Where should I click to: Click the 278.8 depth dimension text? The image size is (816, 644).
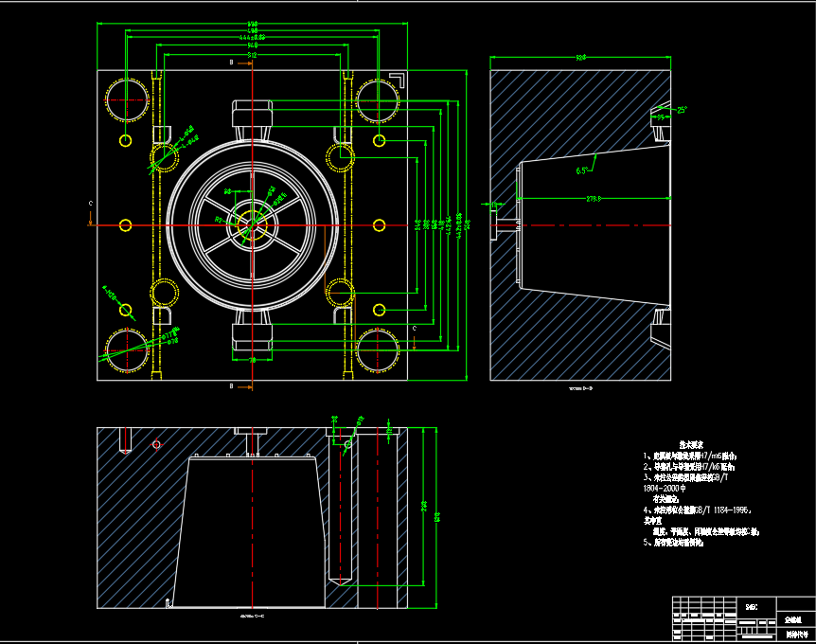pos(594,199)
